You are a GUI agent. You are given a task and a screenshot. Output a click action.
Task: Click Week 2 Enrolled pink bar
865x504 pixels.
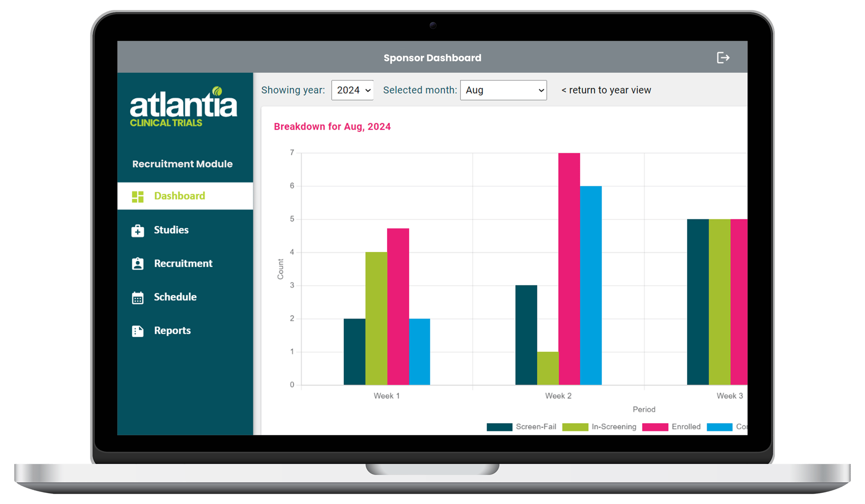[x=569, y=269]
